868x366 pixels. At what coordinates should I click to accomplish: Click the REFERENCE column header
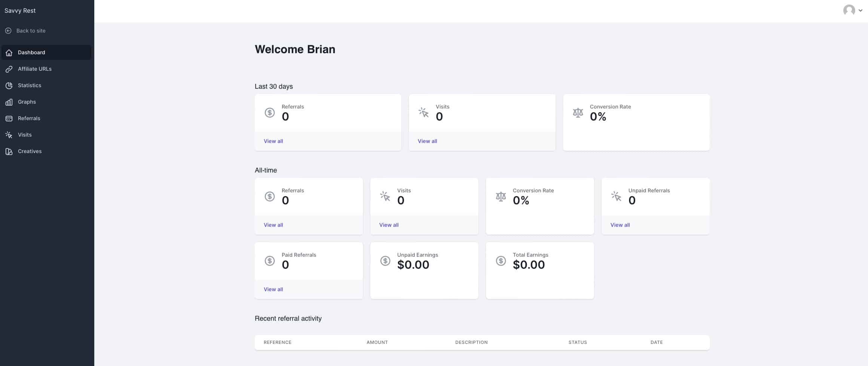coord(278,342)
